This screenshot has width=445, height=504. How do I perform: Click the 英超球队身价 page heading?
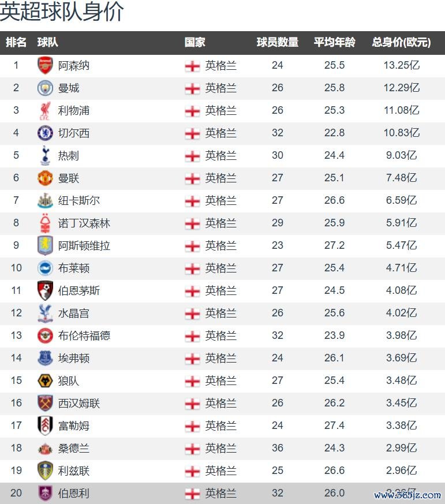click(x=62, y=12)
